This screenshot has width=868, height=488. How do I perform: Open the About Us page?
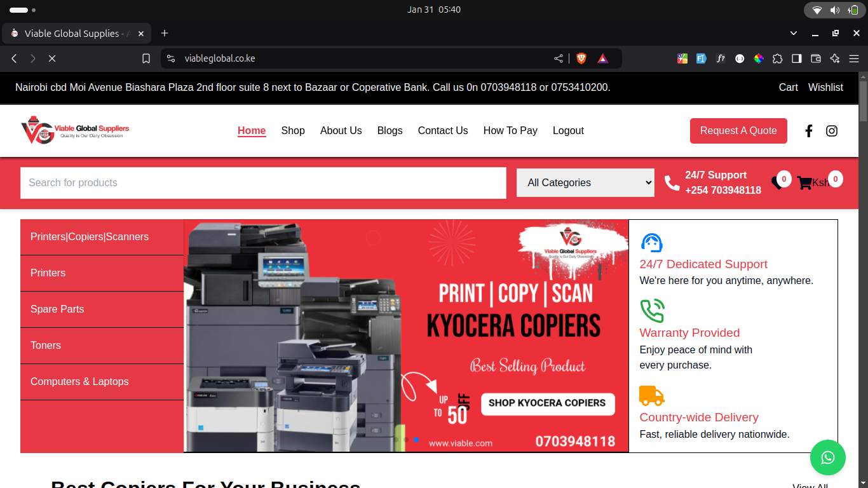point(341,131)
